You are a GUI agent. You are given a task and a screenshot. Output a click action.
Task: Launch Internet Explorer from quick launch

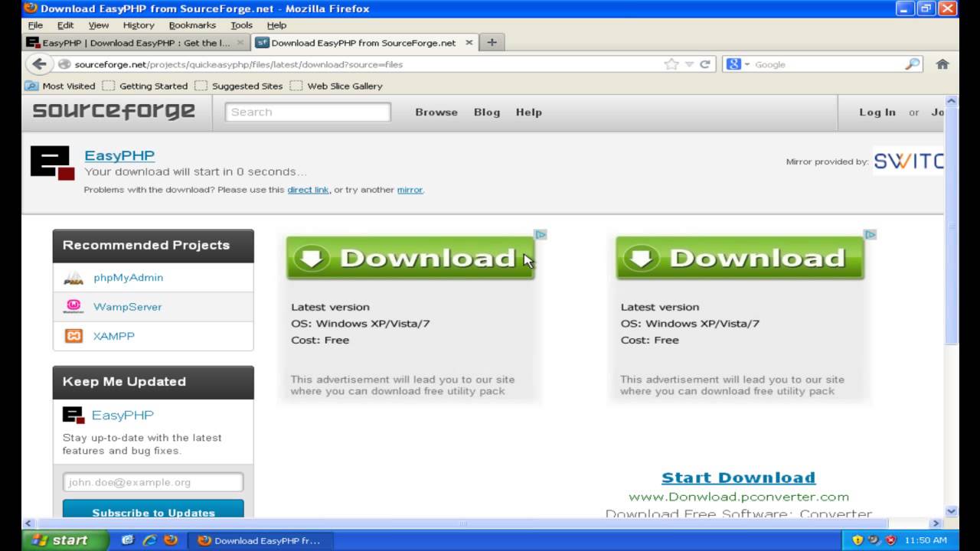(149, 540)
